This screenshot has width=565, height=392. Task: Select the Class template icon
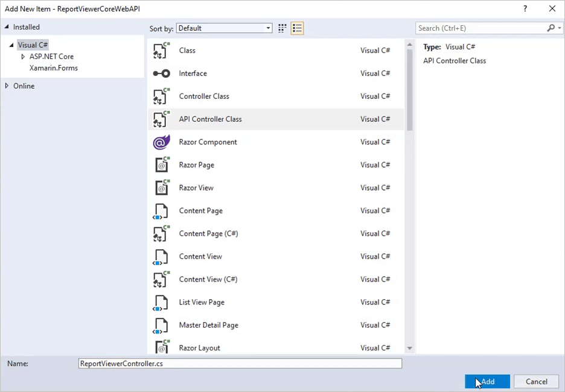[161, 50]
